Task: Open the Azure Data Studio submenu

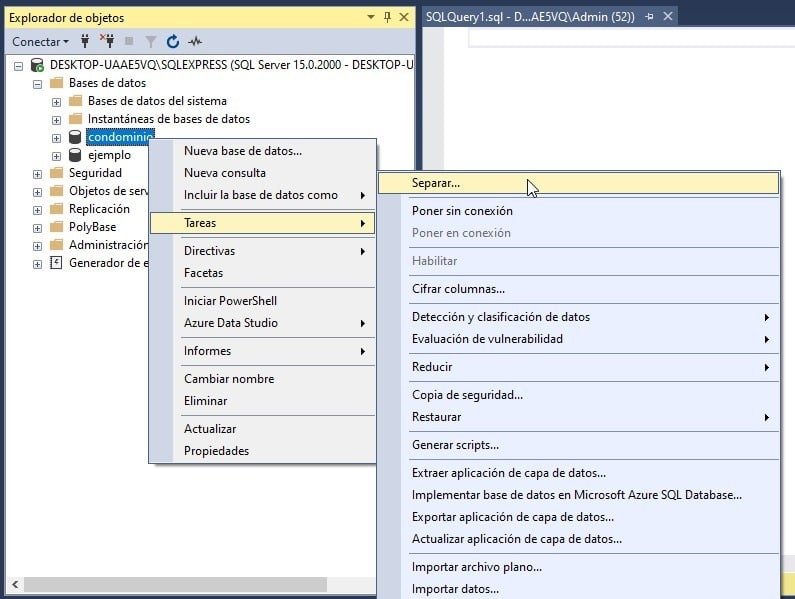Action: click(263, 323)
